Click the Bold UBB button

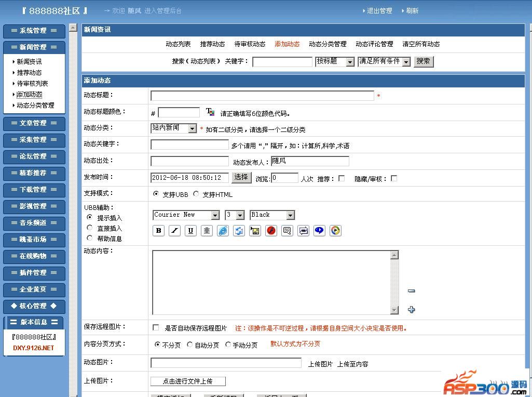click(x=158, y=231)
